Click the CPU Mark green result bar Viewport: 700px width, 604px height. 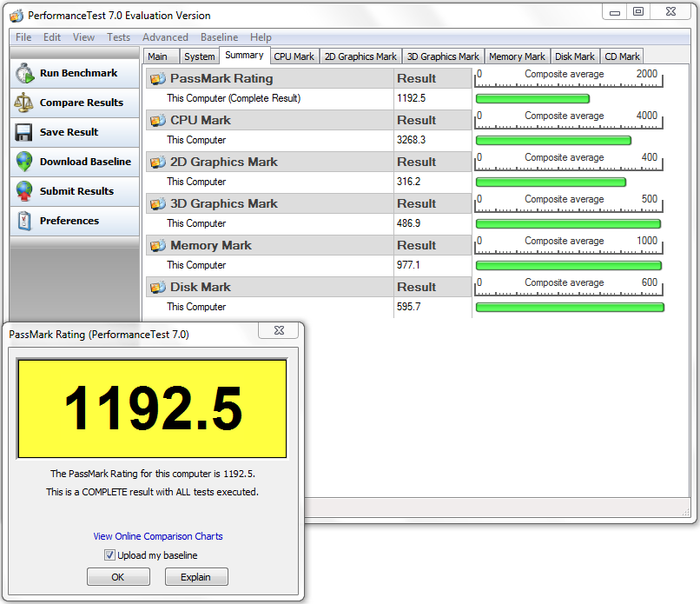pos(553,141)
